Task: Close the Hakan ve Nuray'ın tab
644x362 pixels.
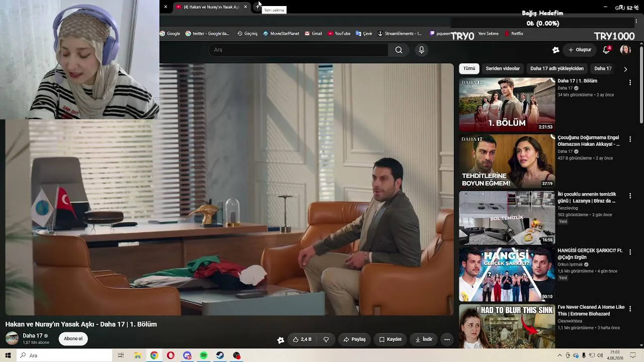Action: [246, 7]
